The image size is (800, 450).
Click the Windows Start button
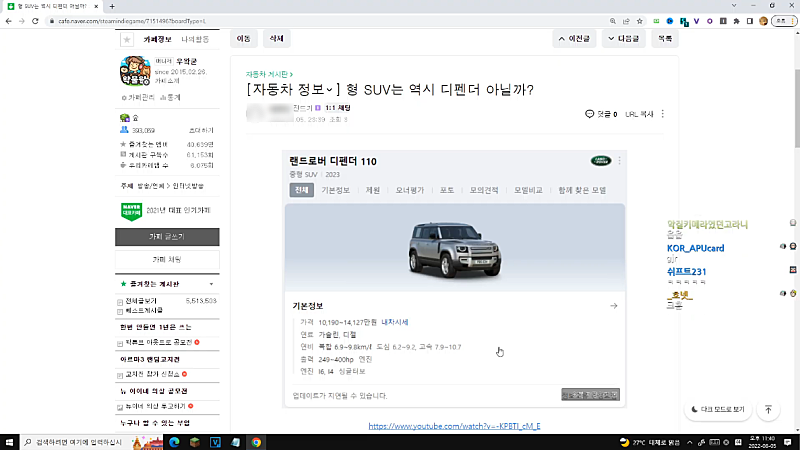coord(11,441)
